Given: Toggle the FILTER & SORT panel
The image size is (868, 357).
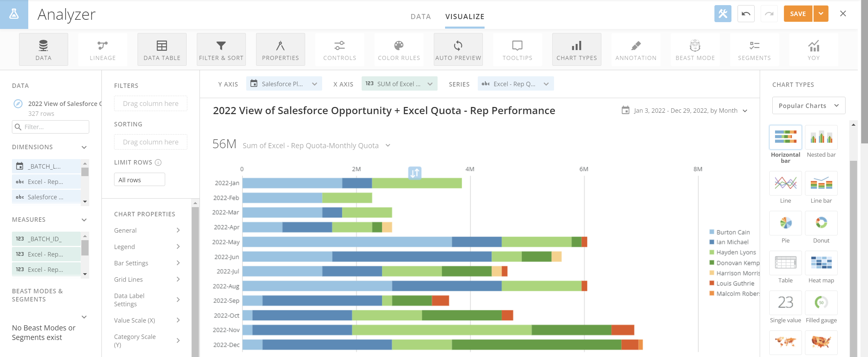Looking at the screenshot, I should pyautogui.click(x=221, y=49).
